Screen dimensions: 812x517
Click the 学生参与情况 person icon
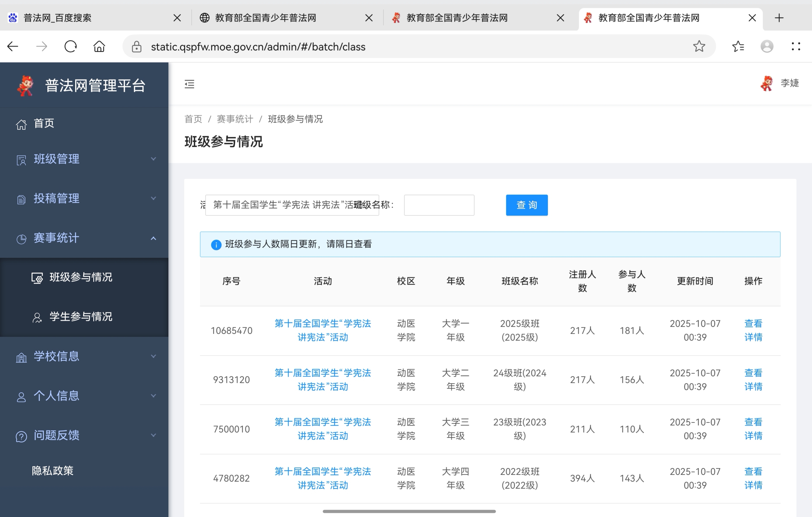pyautogui.click(x=37, y=317)
